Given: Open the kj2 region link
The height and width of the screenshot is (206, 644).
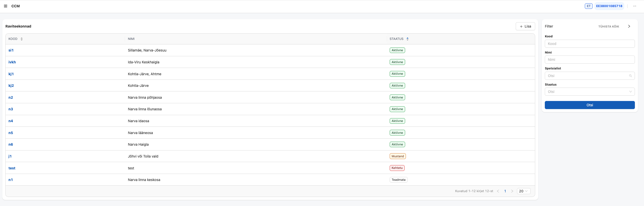Looking at the screenshot, I should [11, 86].
